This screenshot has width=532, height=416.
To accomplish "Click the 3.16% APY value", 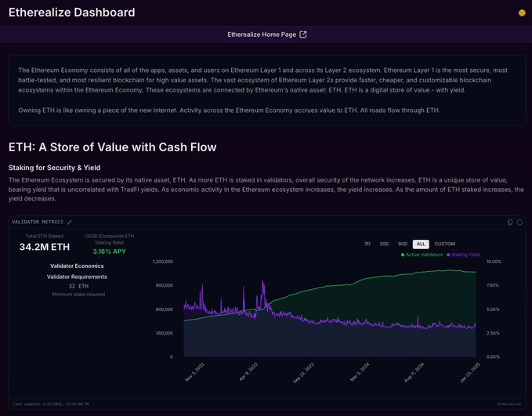I will click(109, 251).
